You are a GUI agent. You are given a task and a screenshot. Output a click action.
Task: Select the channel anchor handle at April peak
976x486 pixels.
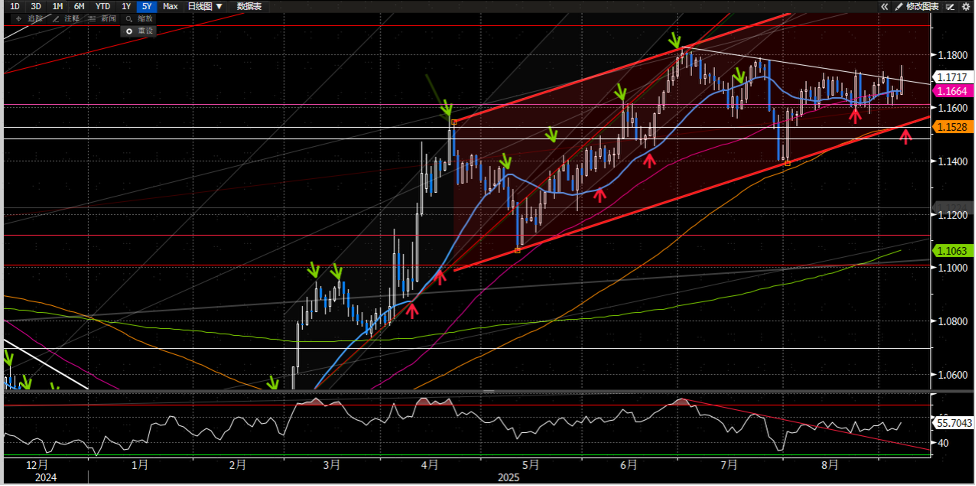pos(454,122)
